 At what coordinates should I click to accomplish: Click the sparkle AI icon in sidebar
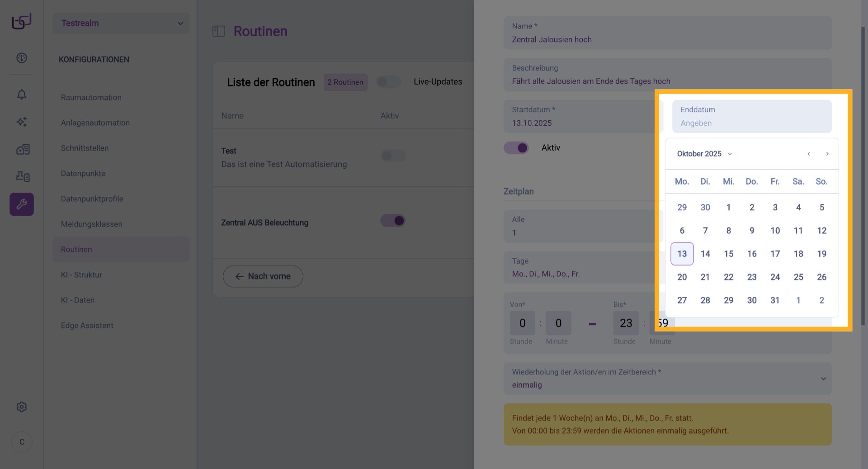pyautogui.click(x=22, y=122)
